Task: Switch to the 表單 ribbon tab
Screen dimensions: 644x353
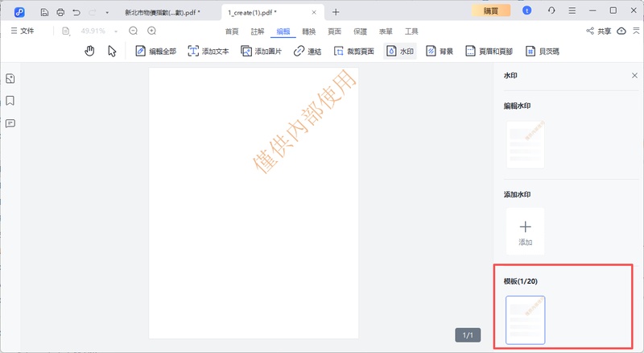Action: (386, 31)
